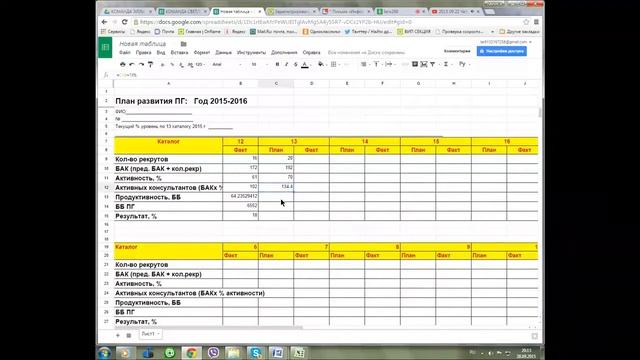Open the fill color picker
Screen dimensions: 640x360
click(x=321, y=64)
